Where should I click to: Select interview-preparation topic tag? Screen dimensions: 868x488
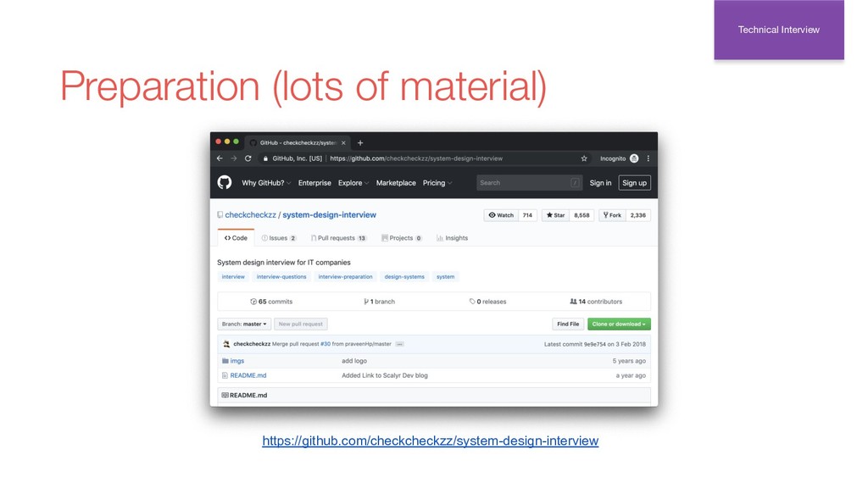(346, 277)
